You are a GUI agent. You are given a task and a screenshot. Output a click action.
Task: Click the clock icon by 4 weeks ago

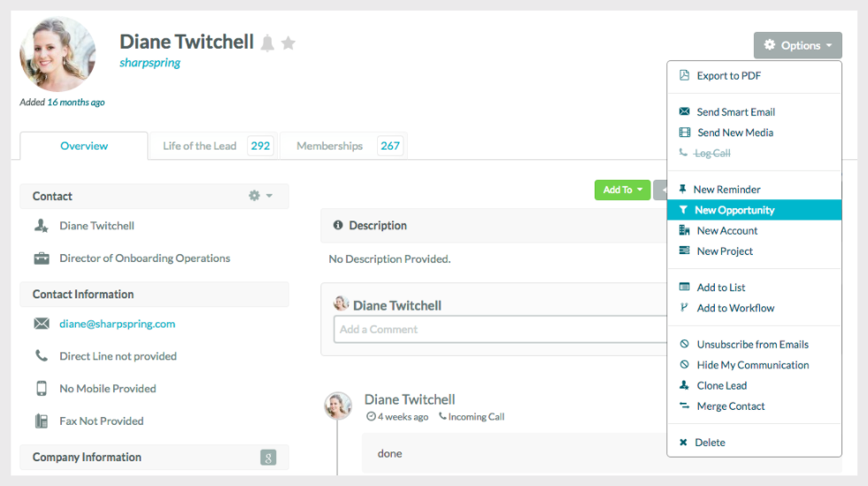371,417
